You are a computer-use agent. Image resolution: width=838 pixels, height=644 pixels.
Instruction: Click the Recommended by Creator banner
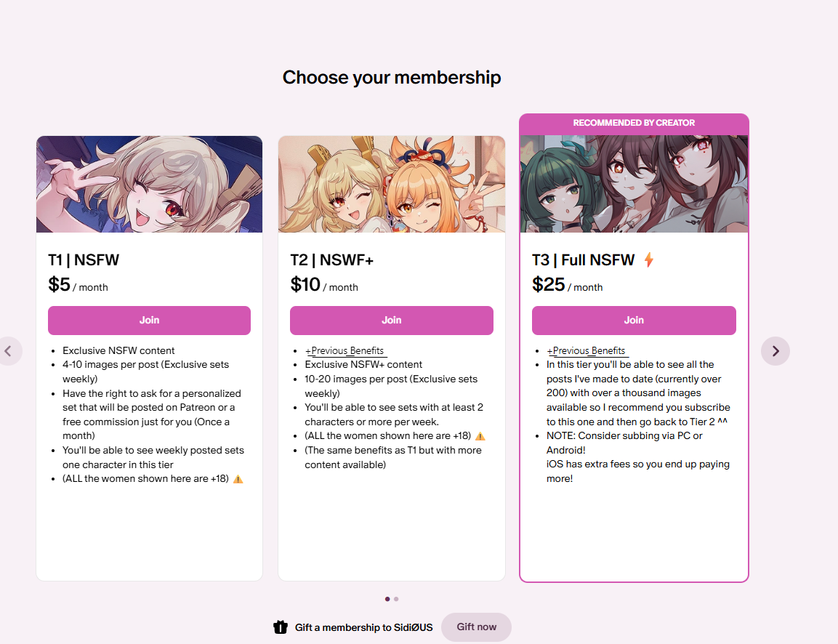pyautogui.click(x=634, y=123)
